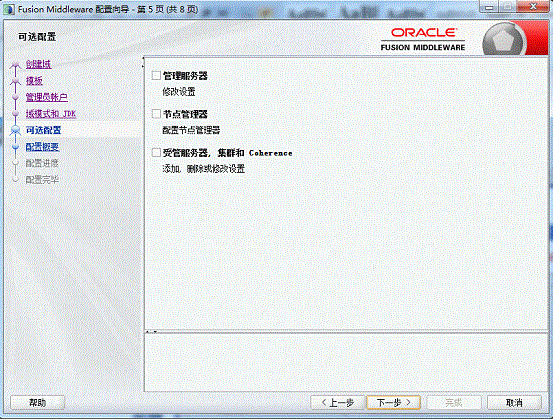The width and height of the screenshot is (554, 419).
Task: Click the 下一步 button
Action: point(394,402)
